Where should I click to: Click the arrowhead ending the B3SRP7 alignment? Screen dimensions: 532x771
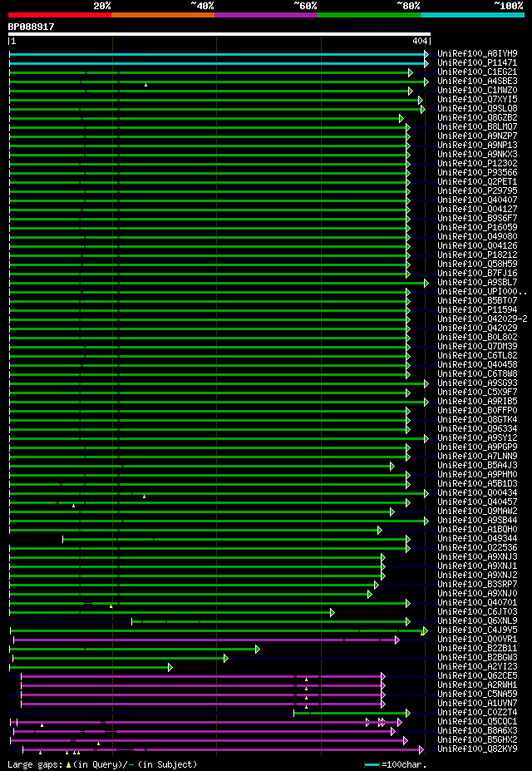point(377,586)
